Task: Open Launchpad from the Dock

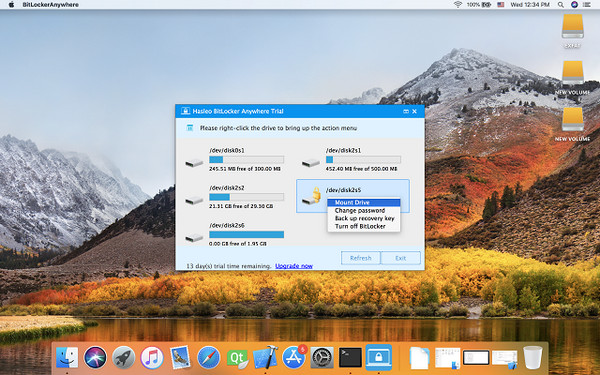Action: 123,357
